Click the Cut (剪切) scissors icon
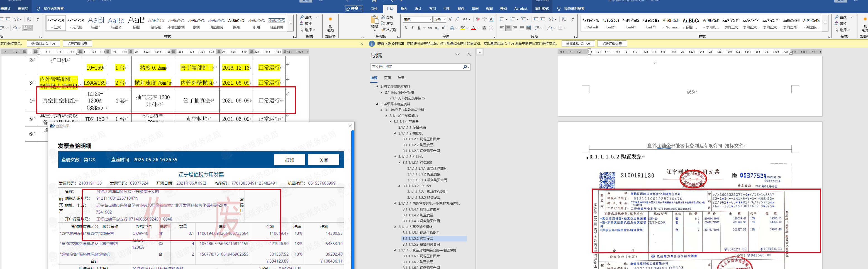 click(384, 17)
